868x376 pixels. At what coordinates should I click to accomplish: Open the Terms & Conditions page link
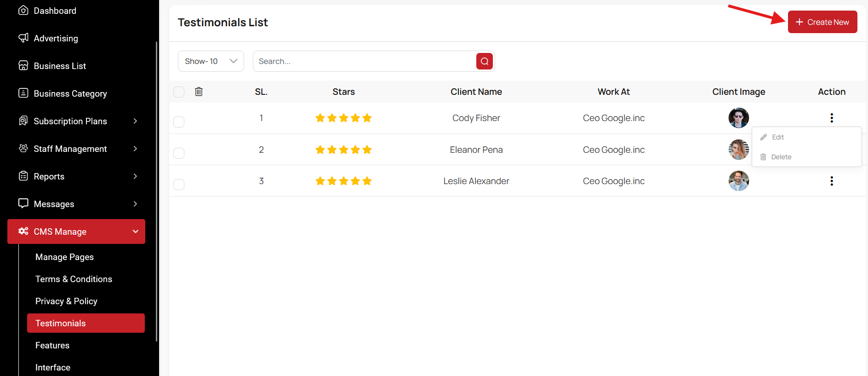(74, 279)
